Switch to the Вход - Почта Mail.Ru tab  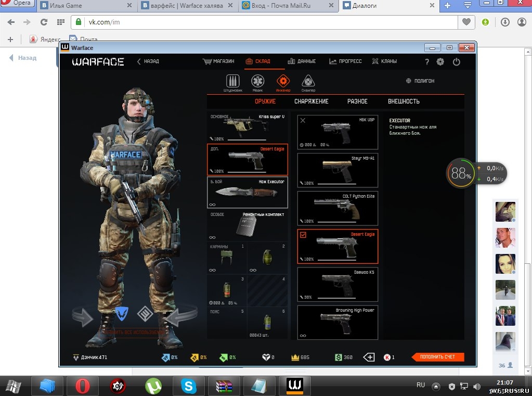coord(288,5)
